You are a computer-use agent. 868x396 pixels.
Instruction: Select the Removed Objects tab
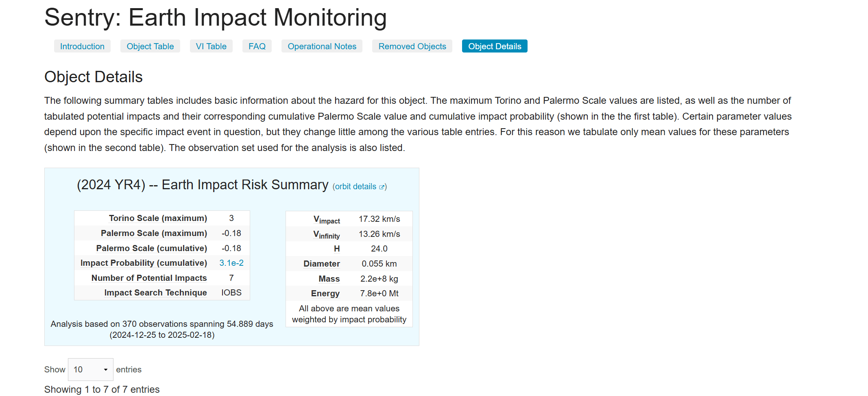pyautogui.click(x=412, y=46)
